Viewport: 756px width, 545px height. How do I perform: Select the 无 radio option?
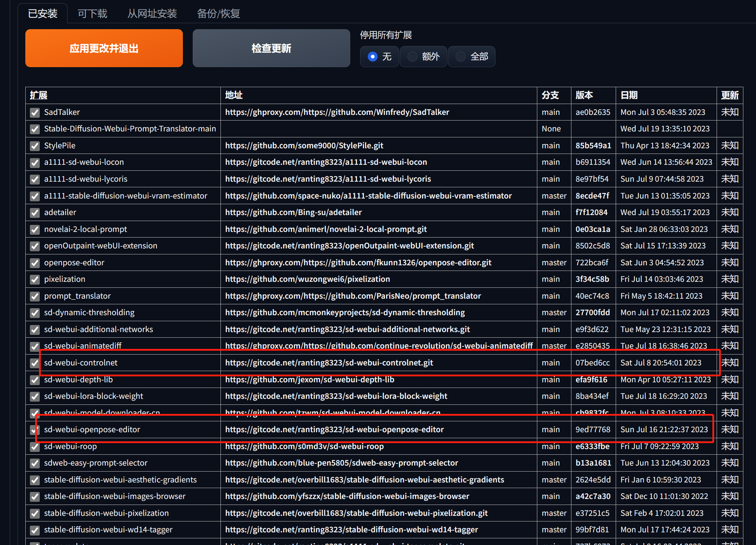click(x=379, y=57)
